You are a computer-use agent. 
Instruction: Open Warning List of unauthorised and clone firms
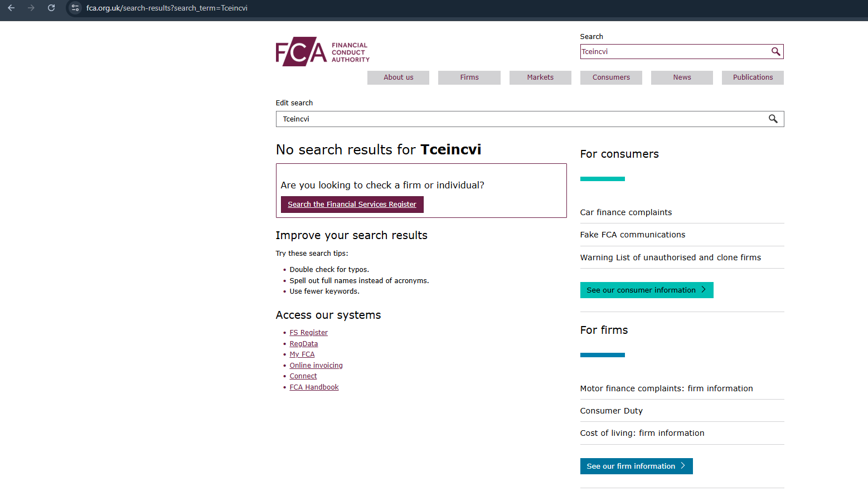point(671,257)
